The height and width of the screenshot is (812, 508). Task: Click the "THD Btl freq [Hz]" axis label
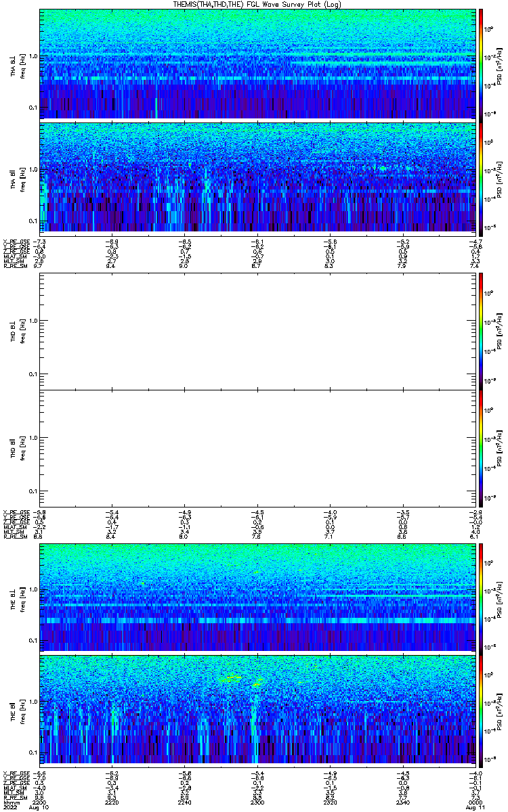tap(18, 448)
